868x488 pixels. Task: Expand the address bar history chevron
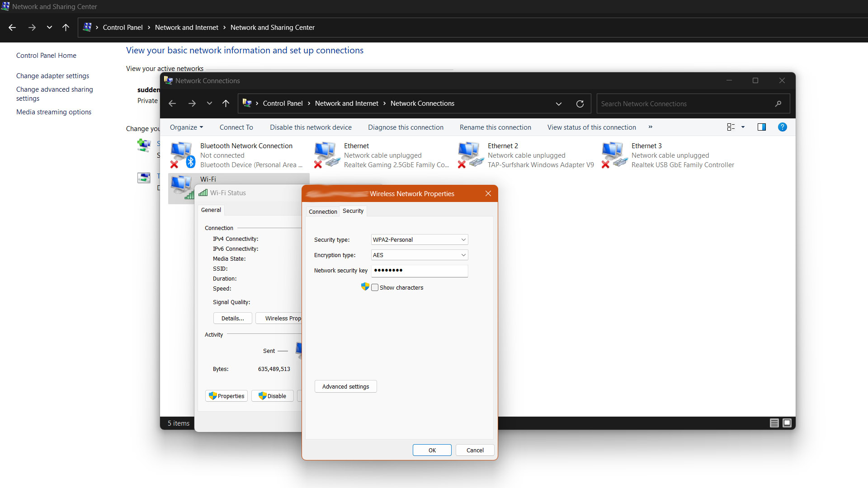click(559, 103)
